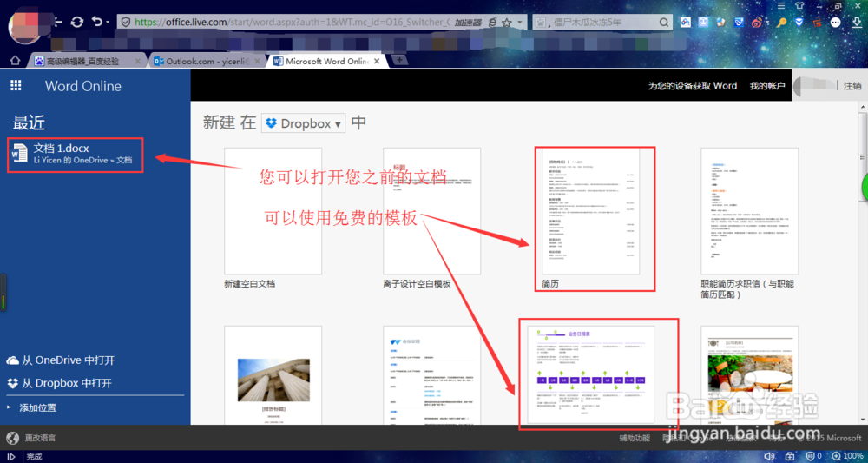Click the search magnifier icon
The height and width of the screenshot is (463, 868).
(664, 23)
